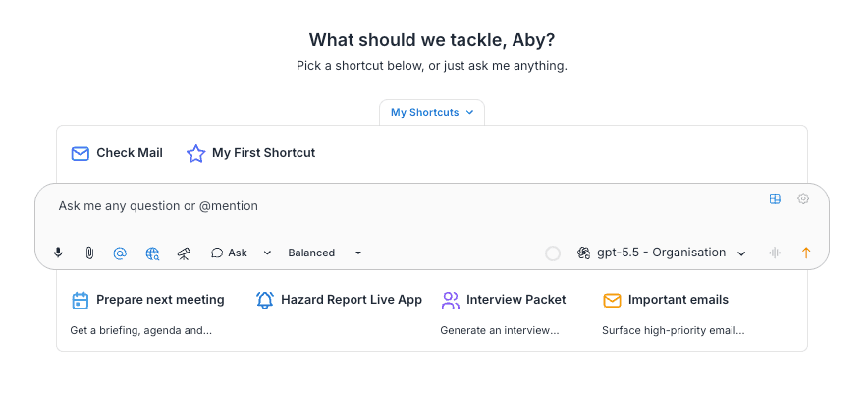This screenshot has width=868, height=393.
Task: Click the chevron next to Ask
Action: pos(267,253)
